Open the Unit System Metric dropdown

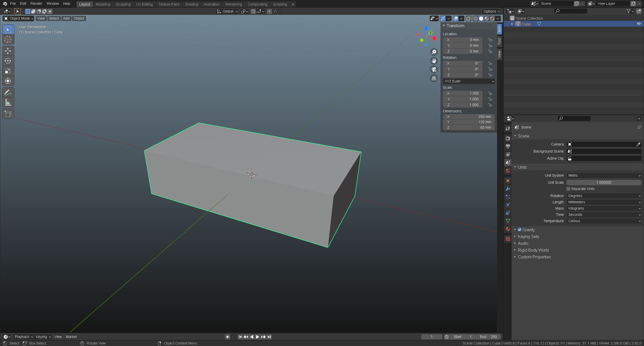(604, 175)
